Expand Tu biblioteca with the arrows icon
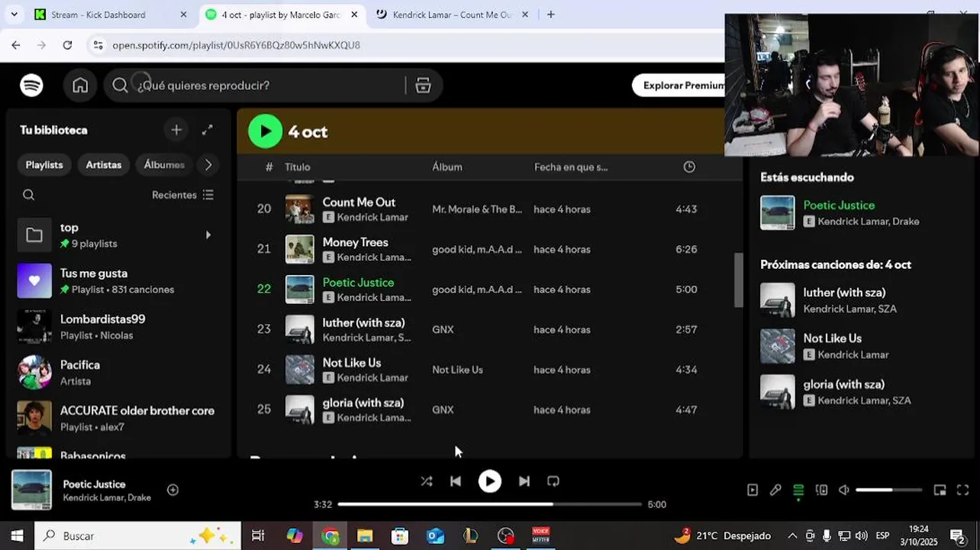Screen dimensions: 980x550 (208, 130)
